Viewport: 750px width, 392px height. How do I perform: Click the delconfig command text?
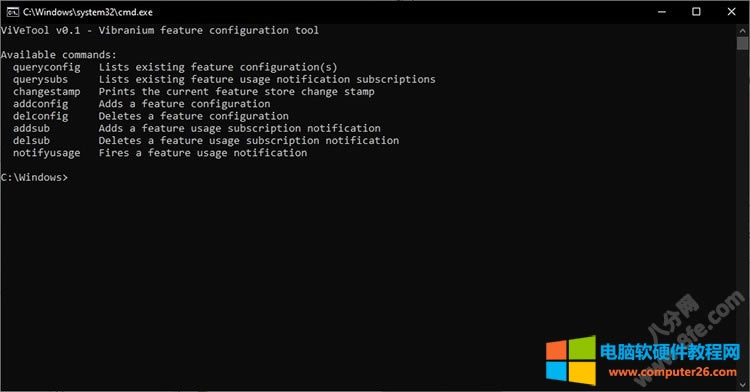coord(40,116)
